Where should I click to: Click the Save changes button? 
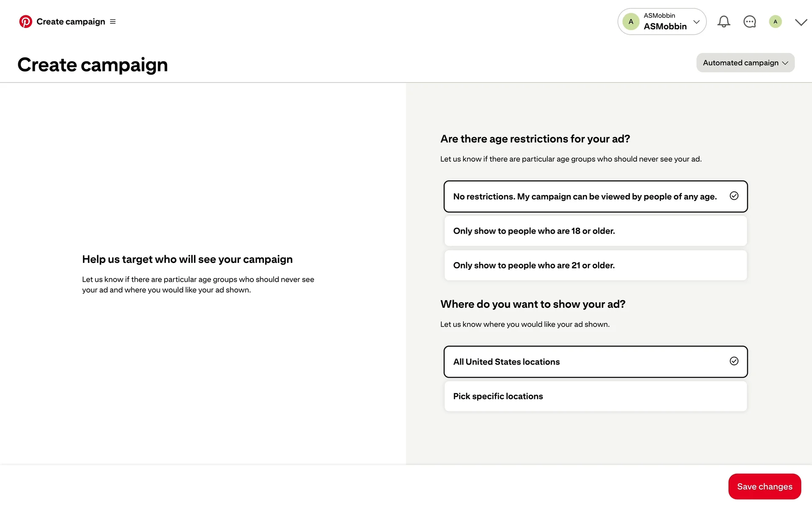764,486
